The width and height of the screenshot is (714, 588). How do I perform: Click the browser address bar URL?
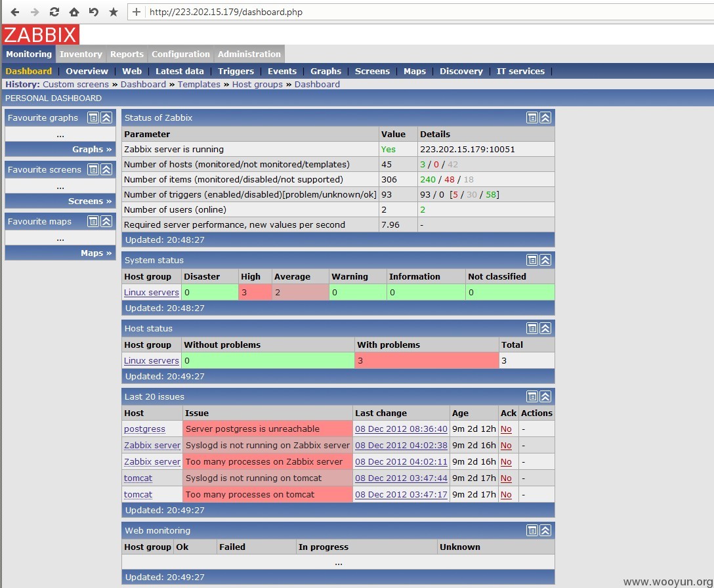click(x=226, y=12)
